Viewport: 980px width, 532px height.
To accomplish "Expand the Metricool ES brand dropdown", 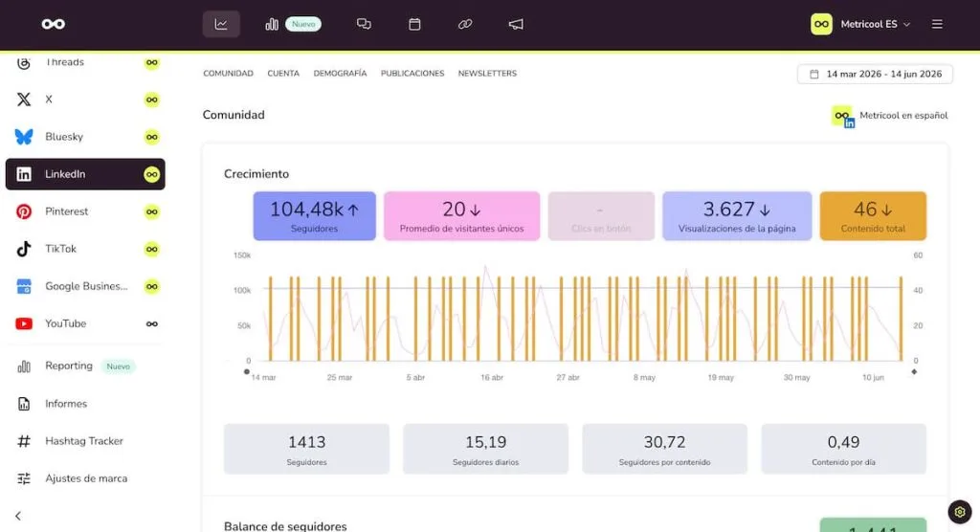I will click(x=861, y=24).
